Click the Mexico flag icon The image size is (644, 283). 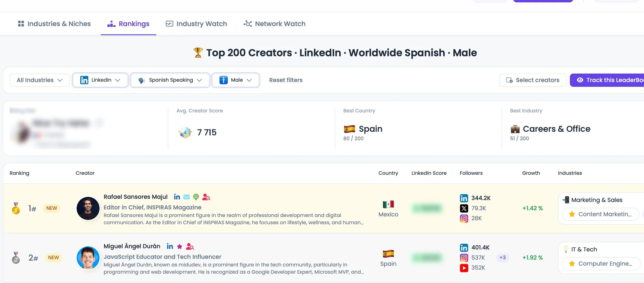388,204
